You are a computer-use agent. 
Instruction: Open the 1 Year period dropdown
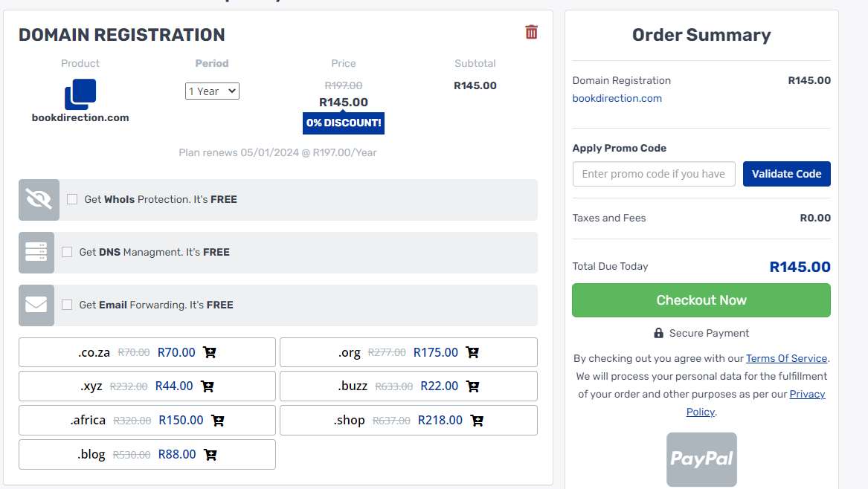pos(212,91)
